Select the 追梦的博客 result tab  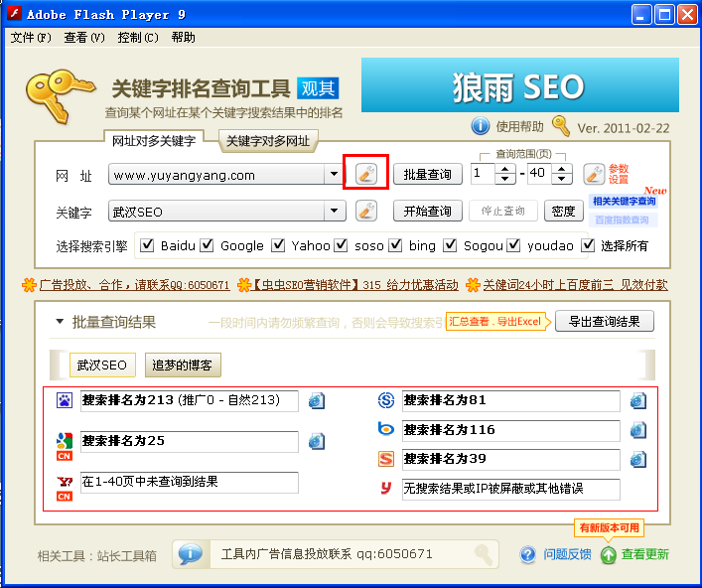tap(183, 365)
